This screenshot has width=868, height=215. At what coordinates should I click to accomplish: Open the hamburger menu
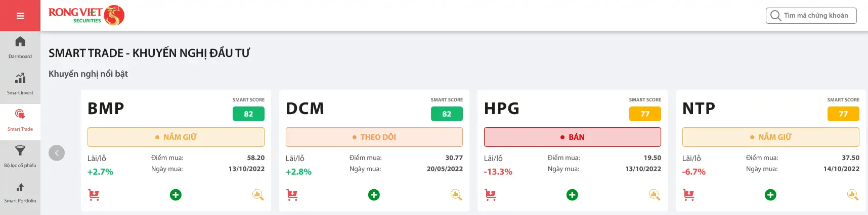(x=20, y=16)
